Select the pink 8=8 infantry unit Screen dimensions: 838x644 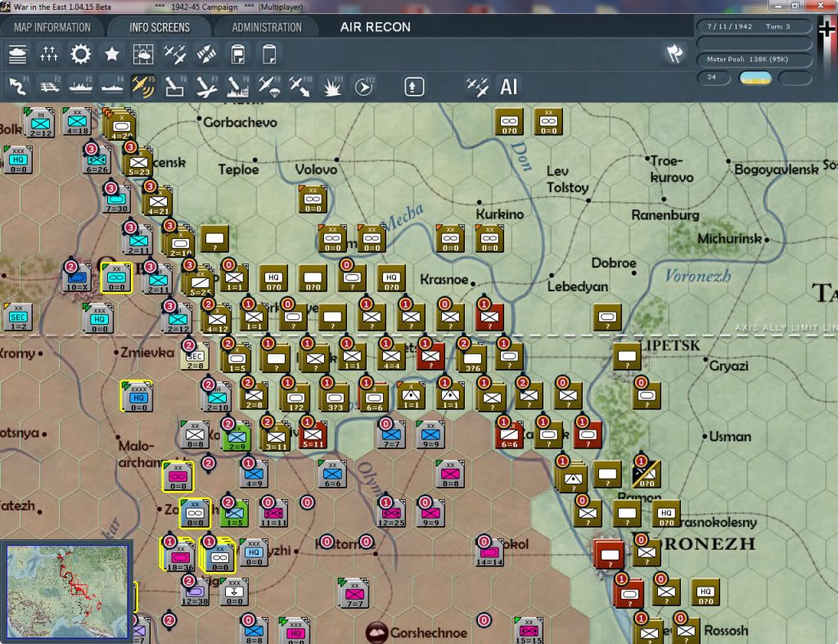[450, 474]
